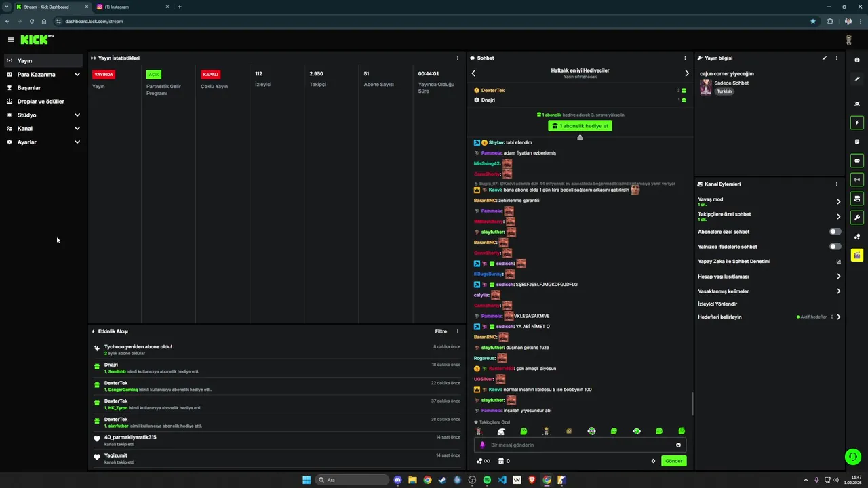Click the chat bubble icon in the right toolbar
Viewport: 868px width, 488px height.
(x=857, y=161)
